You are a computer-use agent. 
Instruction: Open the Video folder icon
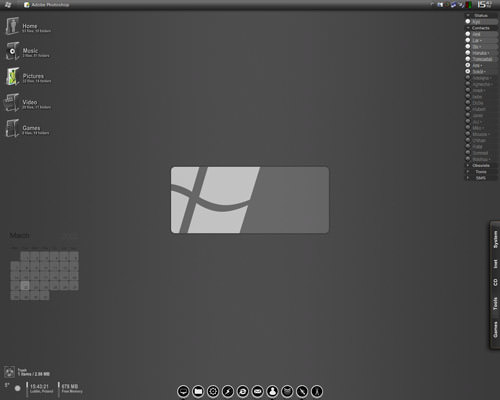(12, 102)
